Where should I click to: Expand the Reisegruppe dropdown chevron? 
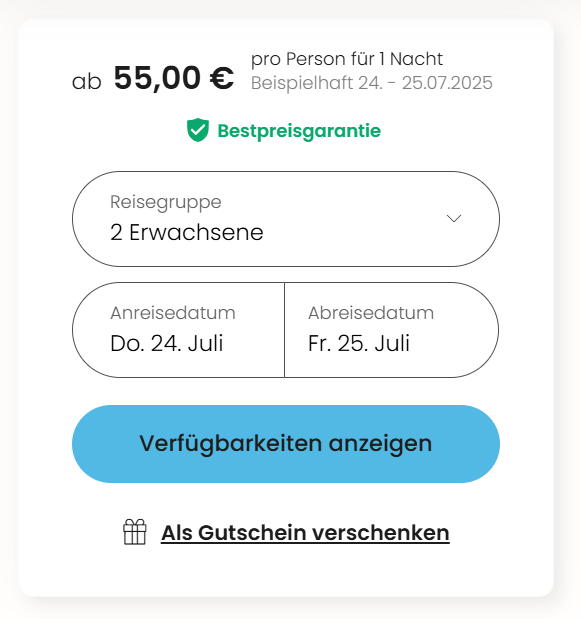454,218
